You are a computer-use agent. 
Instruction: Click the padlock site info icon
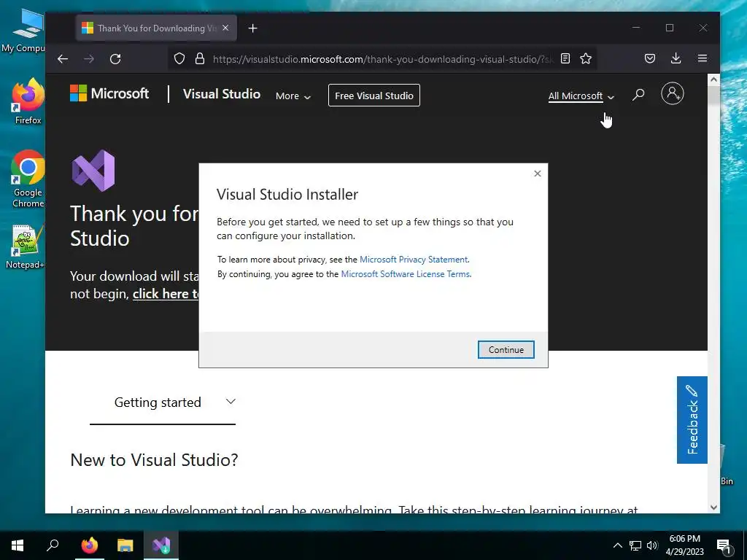[x=200, y=59]
